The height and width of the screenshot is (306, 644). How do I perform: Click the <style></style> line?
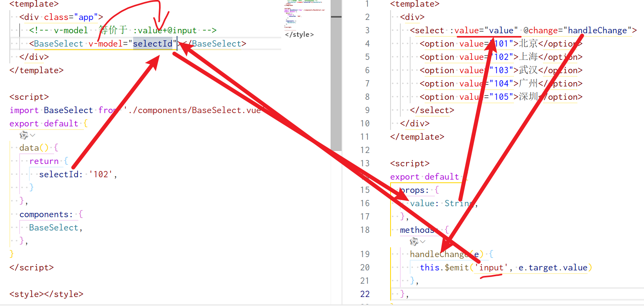click(47, 294)
